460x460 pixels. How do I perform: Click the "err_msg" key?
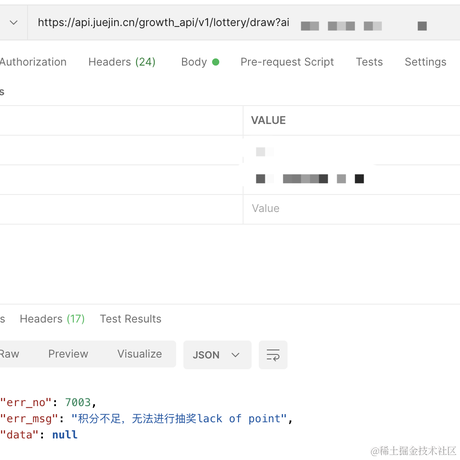coord(29,419)
